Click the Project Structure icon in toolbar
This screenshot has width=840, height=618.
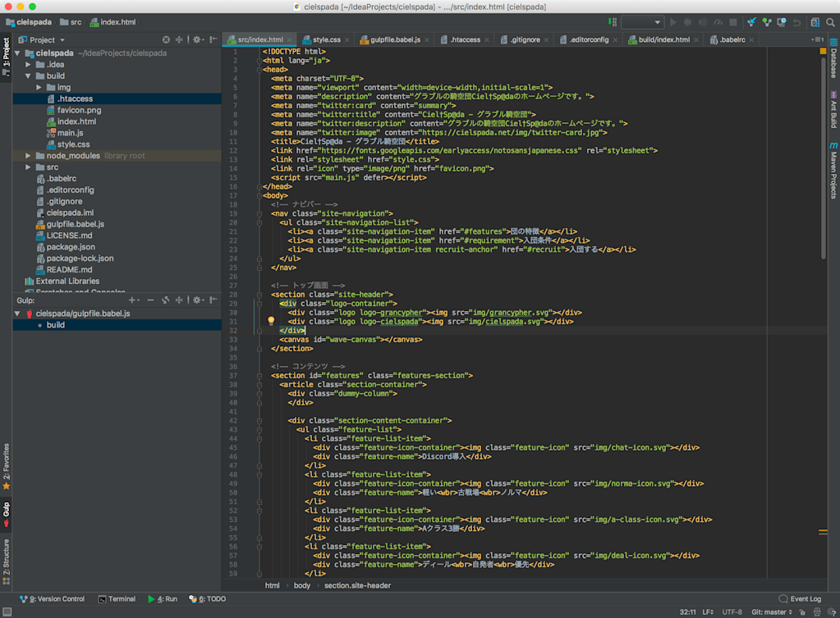pos(815,22)
